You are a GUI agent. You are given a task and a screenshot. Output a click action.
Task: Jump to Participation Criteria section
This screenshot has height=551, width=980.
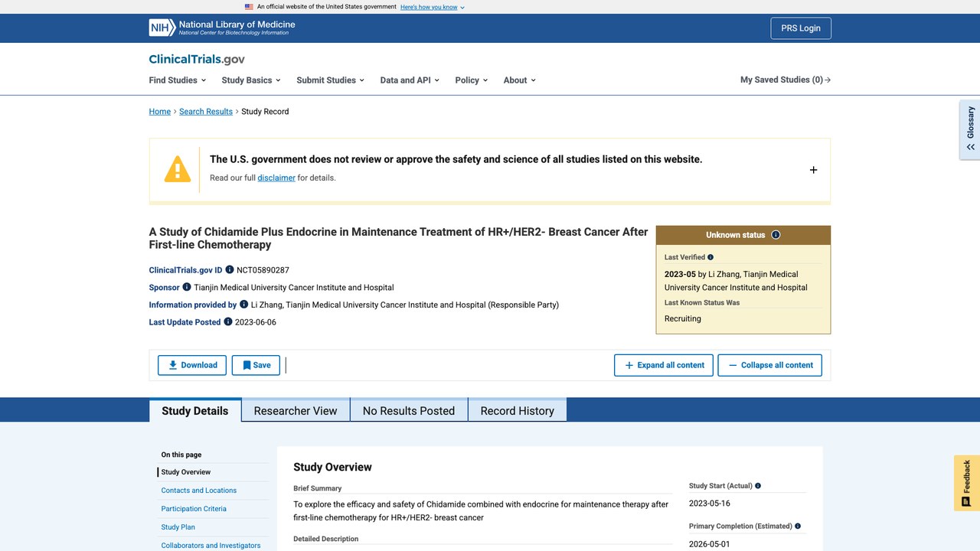(194, 509)
